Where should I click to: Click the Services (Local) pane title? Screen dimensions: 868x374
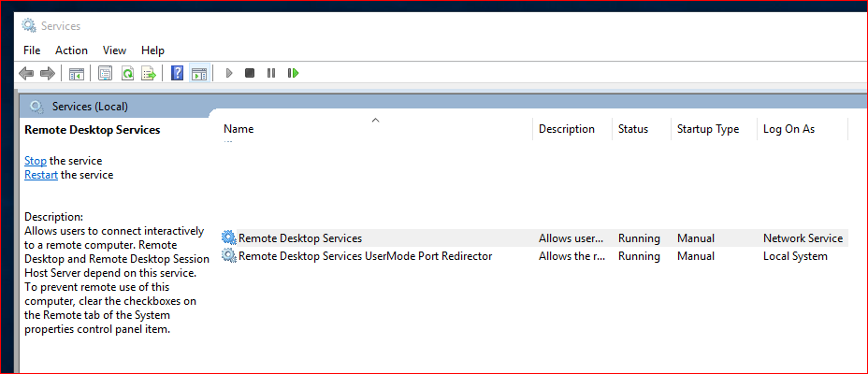(90, 107)
